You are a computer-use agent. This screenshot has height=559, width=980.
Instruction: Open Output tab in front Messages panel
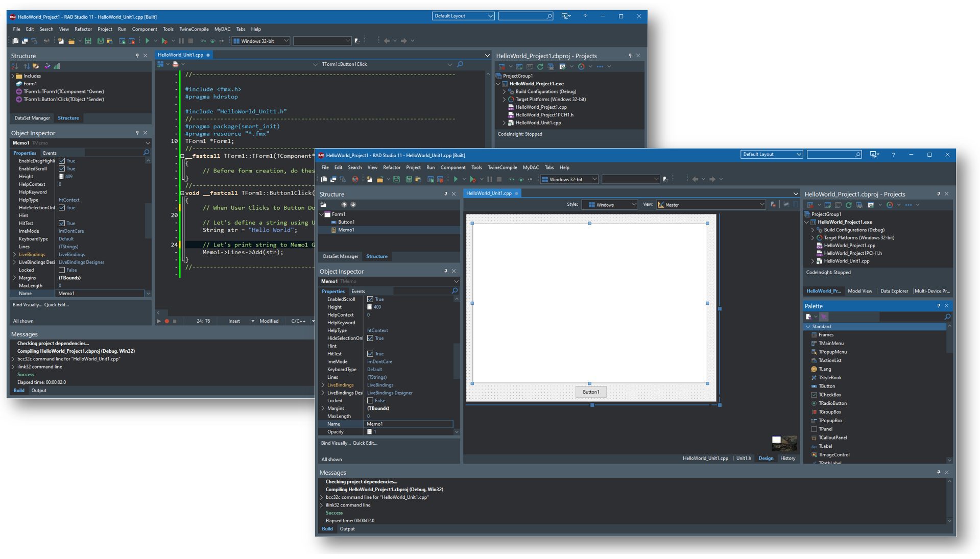(347, 529)
